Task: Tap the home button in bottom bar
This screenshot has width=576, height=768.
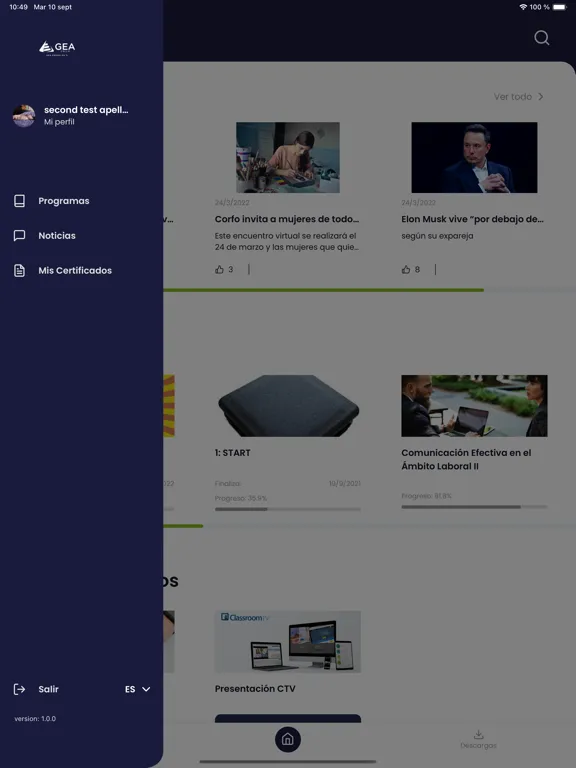Action: click(x=288, y=739)
